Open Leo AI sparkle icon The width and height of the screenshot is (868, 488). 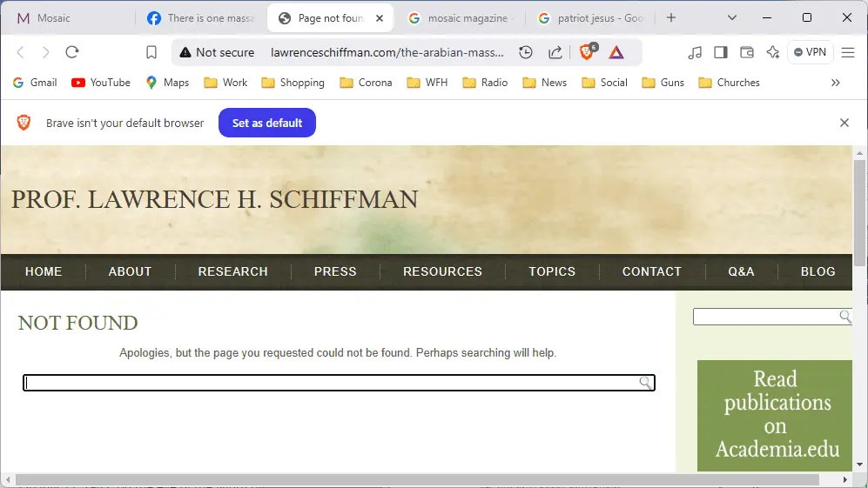(772, 52)
